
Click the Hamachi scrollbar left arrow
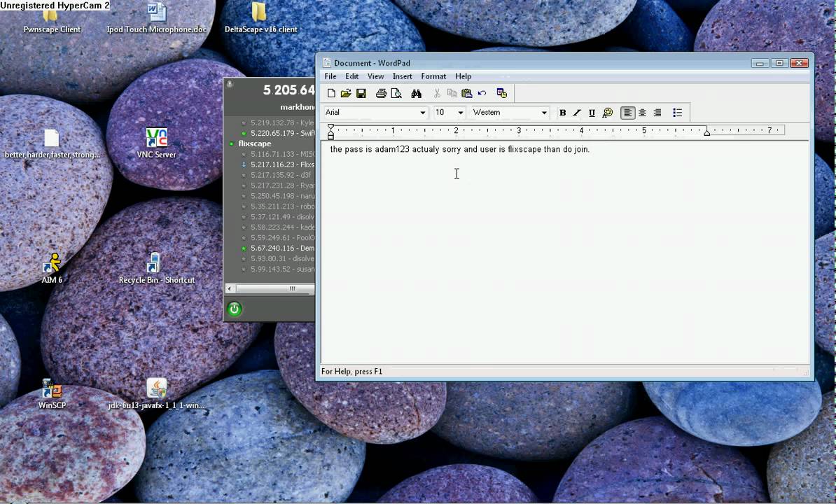coord(229,289)
